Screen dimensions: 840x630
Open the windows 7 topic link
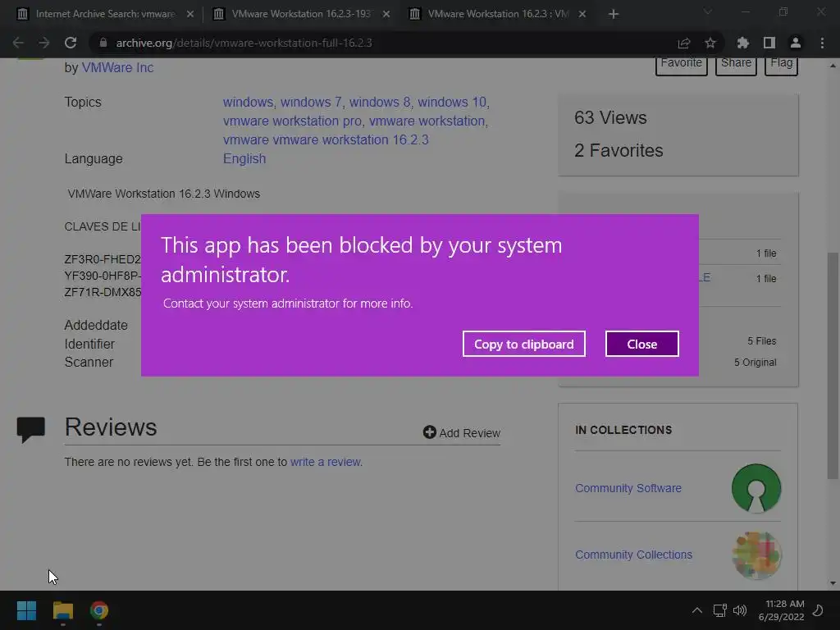(311, 102)
